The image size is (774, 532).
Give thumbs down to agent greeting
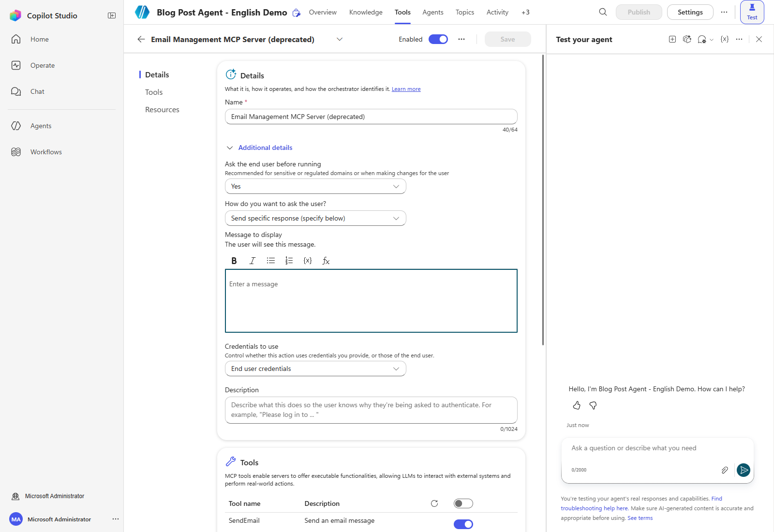(x=593, y=405)
